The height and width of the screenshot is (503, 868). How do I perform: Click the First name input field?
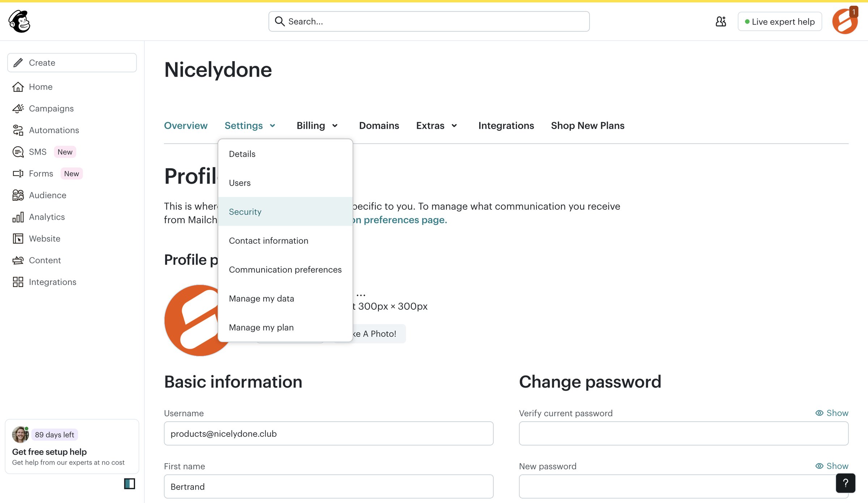pos(328,487)
